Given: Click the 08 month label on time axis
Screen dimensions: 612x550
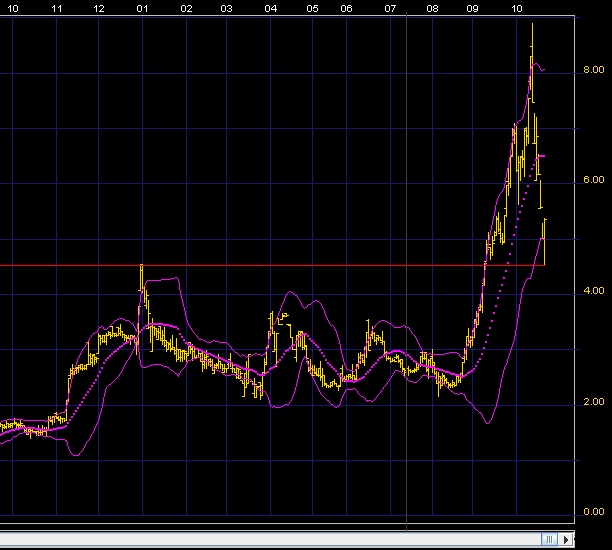Looking at the screenshot, I should pos(432,9).
